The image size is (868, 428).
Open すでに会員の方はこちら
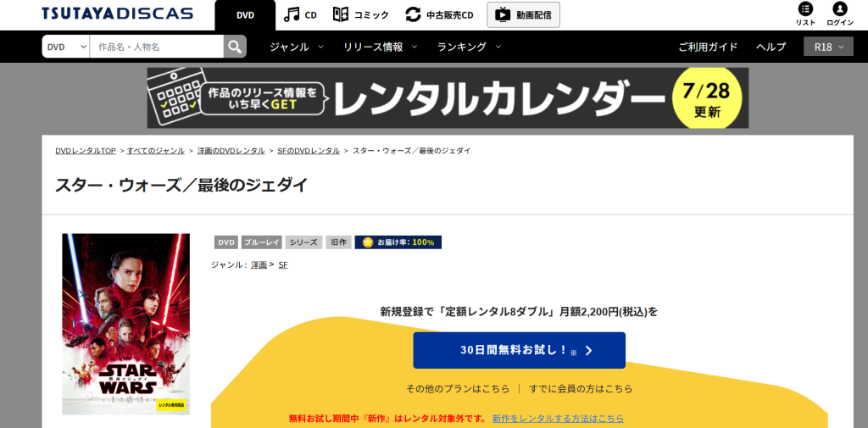coord(581,389)
